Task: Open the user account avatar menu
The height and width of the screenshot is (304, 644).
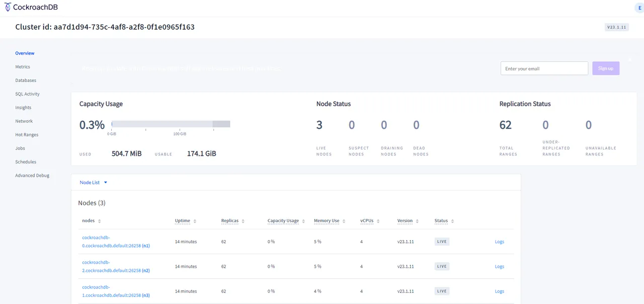Action: point(639,7)
